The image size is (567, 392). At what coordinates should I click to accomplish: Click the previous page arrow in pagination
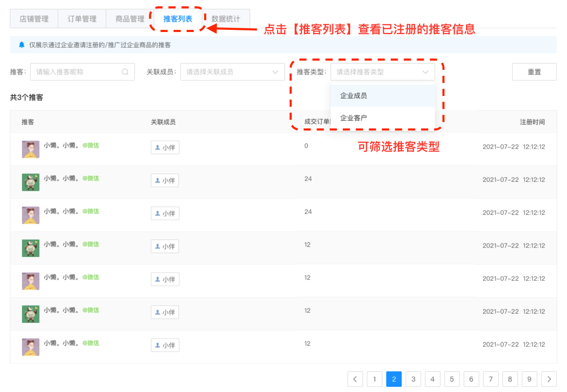[355, 379]
